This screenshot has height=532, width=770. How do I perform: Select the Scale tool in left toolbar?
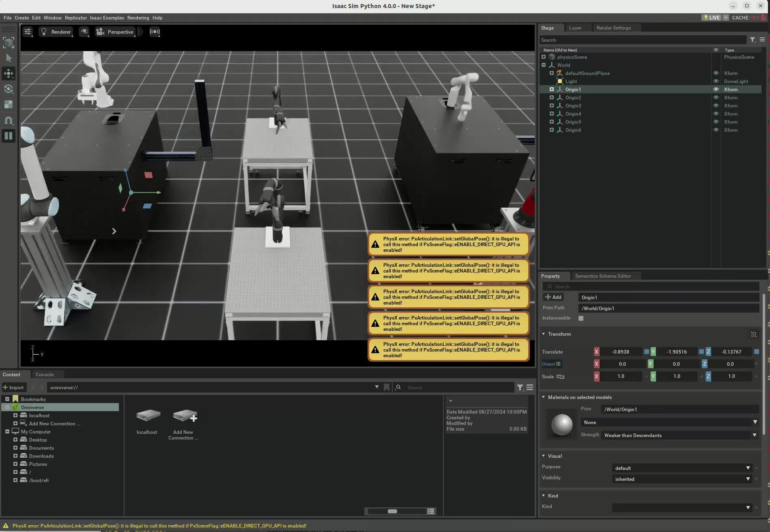click(x=9, y=105)
